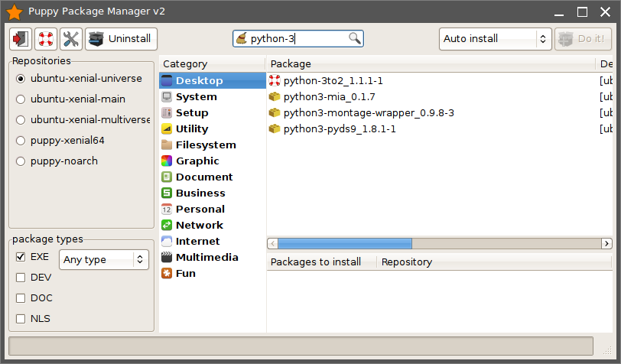Focus the python-3 search field

[x=297, y=38]
